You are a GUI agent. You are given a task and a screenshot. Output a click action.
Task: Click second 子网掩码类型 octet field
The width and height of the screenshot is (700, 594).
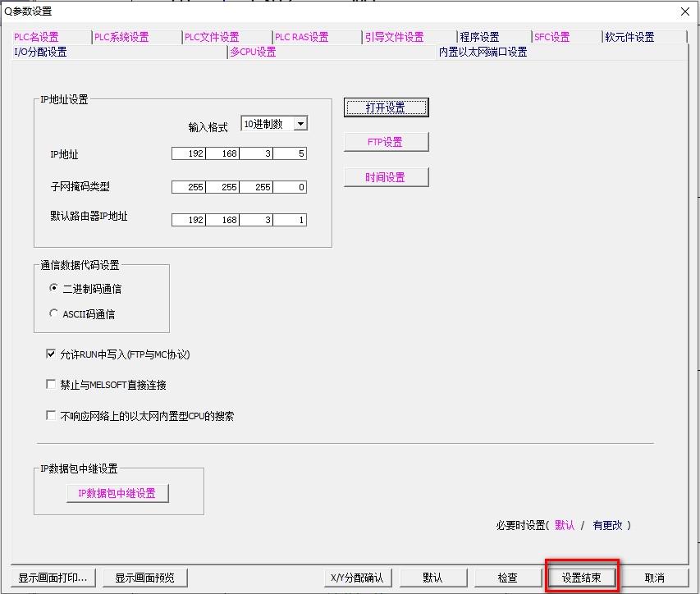point(222,187)
